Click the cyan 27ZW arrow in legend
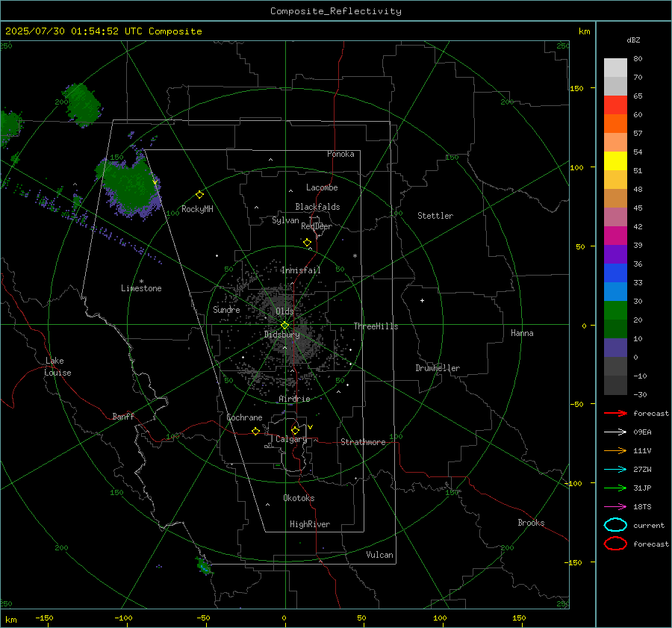The width and height of the screenshot is (672, 628). (615, 470)
